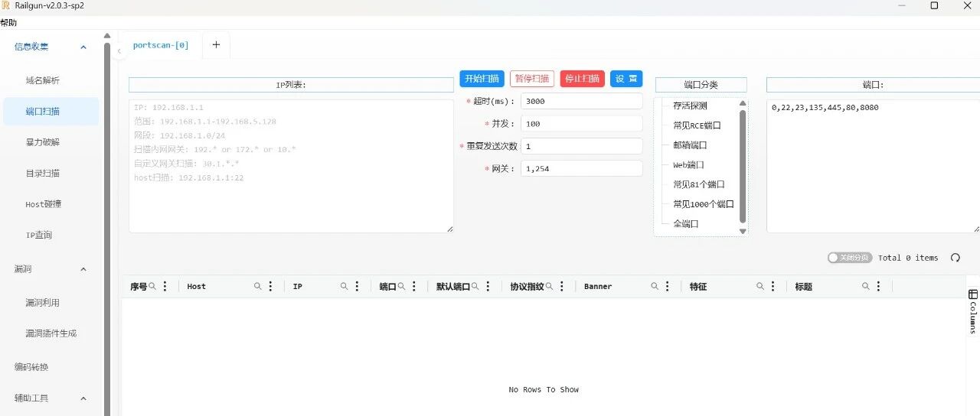Select 邮箱端口 port category

pyautogui.click(x=690, y=145)
